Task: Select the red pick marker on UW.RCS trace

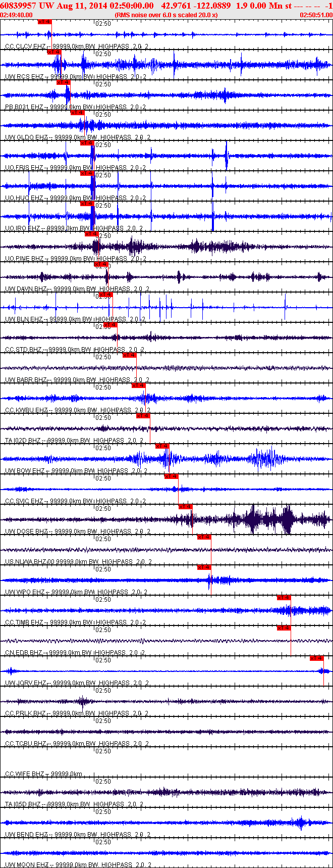Action: [x=54, y=52]
